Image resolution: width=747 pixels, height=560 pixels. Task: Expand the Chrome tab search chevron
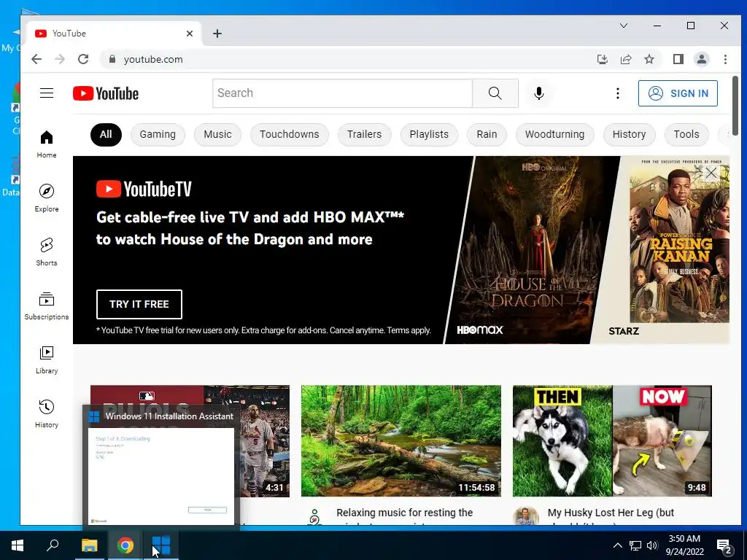tap(624, 26)
